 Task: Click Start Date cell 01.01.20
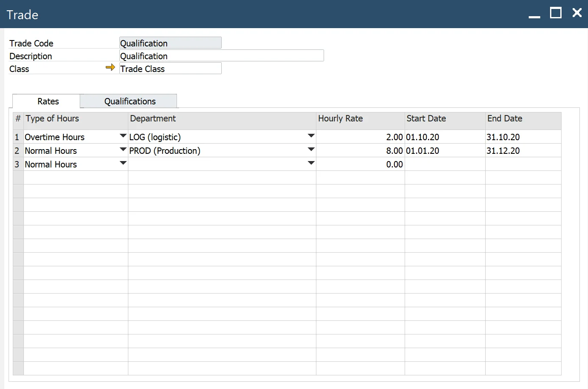pos(444,151)
